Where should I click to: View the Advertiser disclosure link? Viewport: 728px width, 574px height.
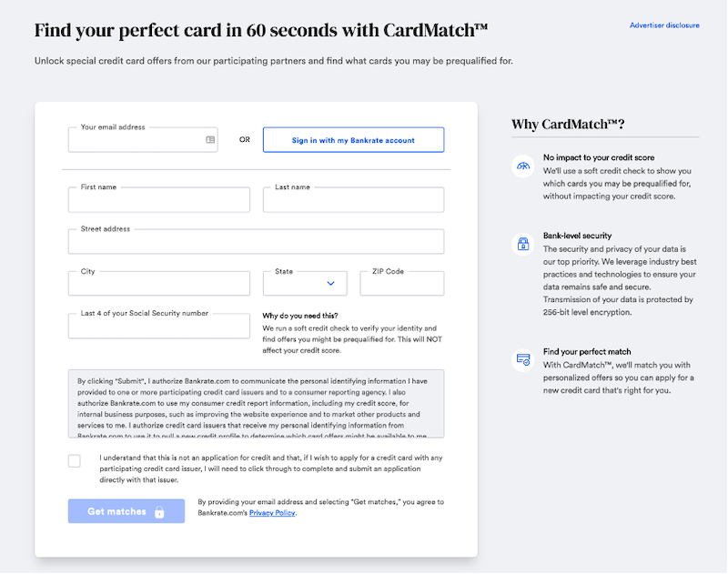click(664, 25)
